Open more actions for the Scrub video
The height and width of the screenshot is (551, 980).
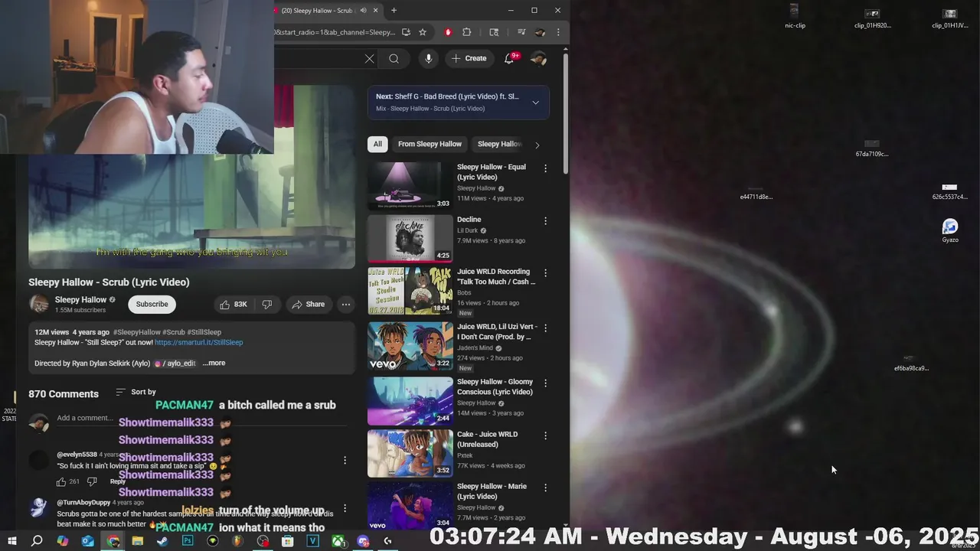click(346, 305)
